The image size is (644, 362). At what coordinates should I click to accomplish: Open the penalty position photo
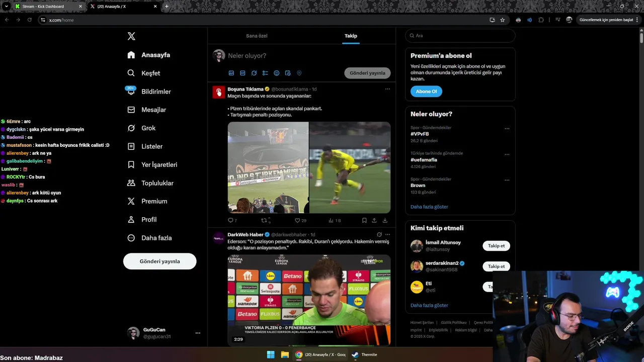350,167
